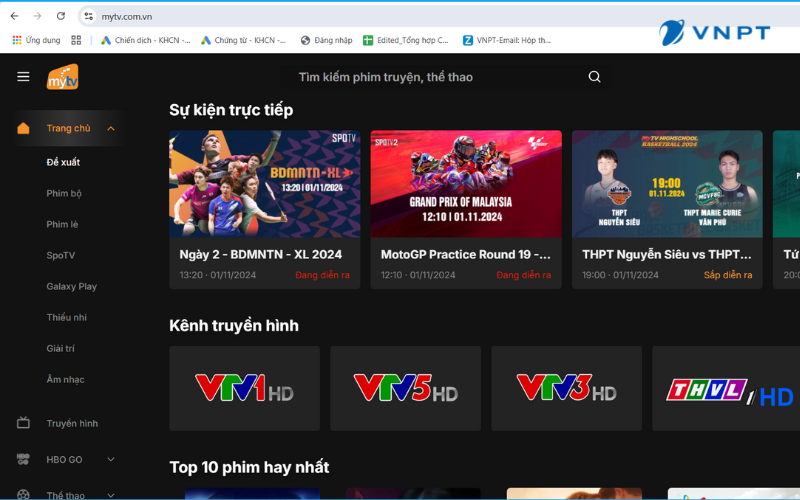Click the Trang chủ home icon
Viewport: 800px width, 500px height.
pyautogui.click(x=23, y=128)
